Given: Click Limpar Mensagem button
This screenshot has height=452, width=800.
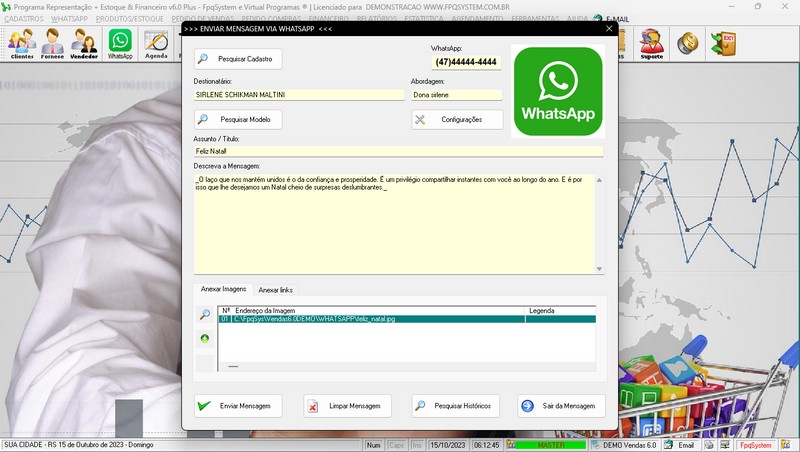Looking at the screenshot, I should 347,406.
